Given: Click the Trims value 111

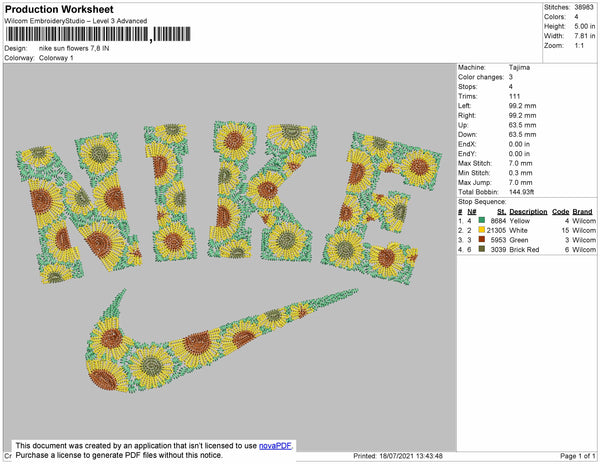Looking at the screenshot, I should pos(515,96).
